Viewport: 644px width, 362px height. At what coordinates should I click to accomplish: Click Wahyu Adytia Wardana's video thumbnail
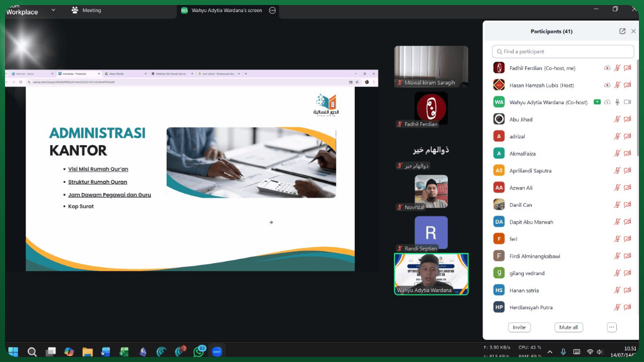[x=431, y=274]
